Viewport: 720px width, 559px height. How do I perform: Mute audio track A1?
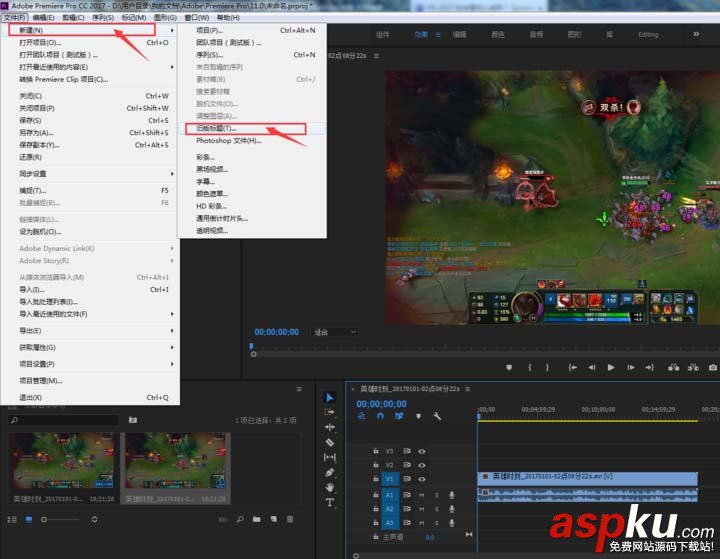[422, 495]
